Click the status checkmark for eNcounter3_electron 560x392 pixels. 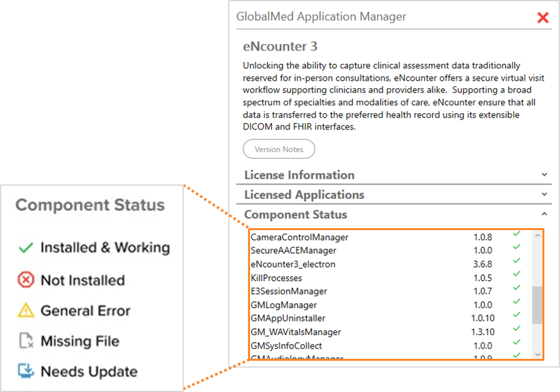point(517,261)
